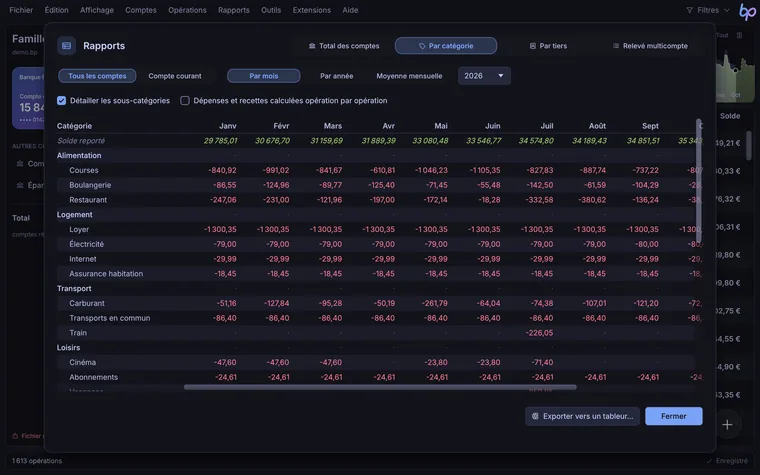Select Par mois period view
Viewport: 760px width, 475px height.
click(264, 76)
